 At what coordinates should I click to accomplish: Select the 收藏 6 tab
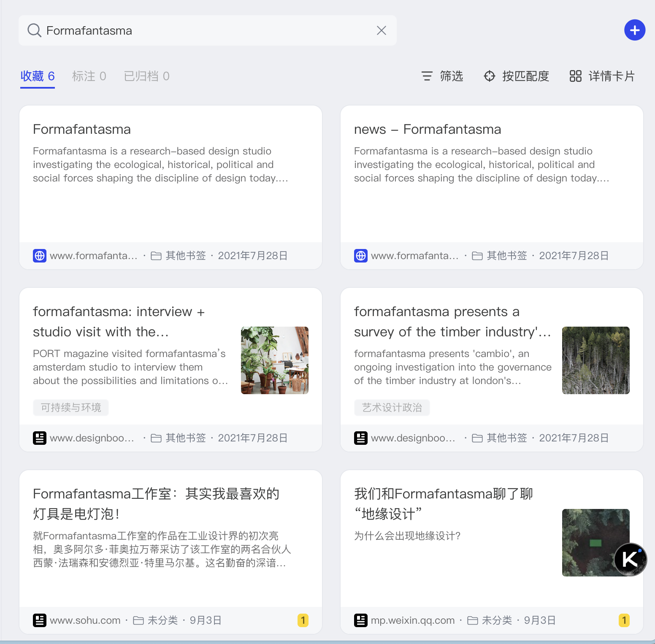tap(38, 76)
